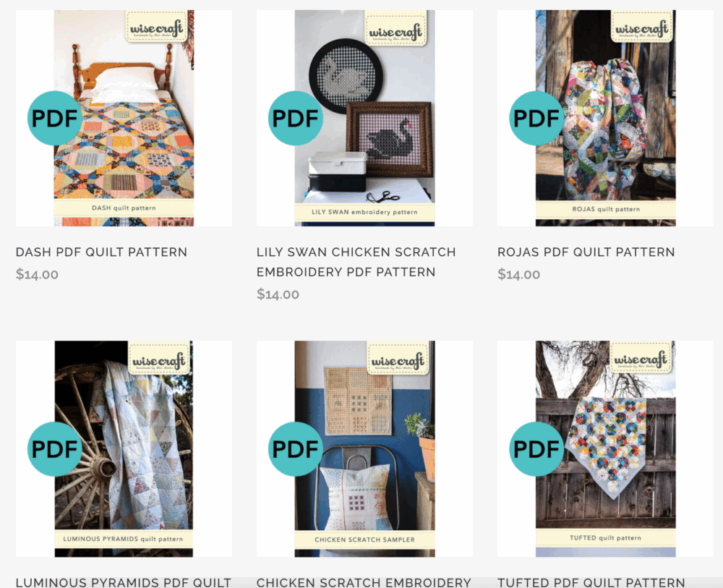Click the PDF badge on Dash quilt image
723x588 pixels.
click(x=55, y=118)
